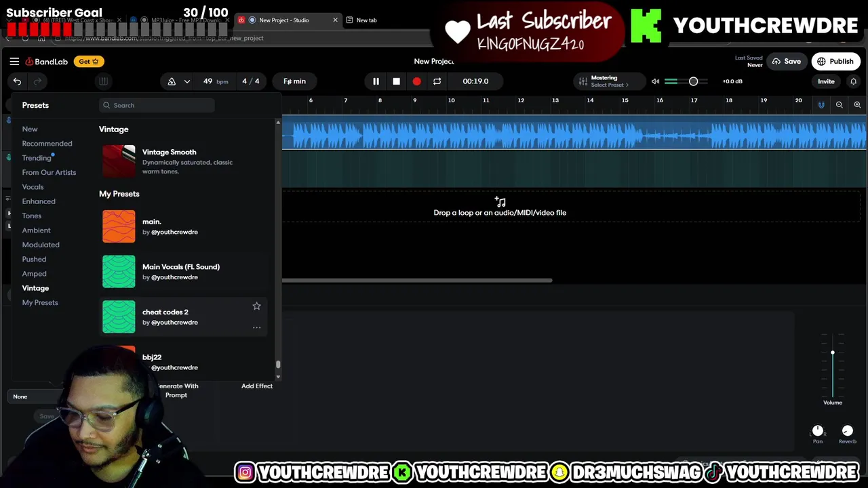Toggle the magnet snap-to-grid icon

[x=821, y=105]
